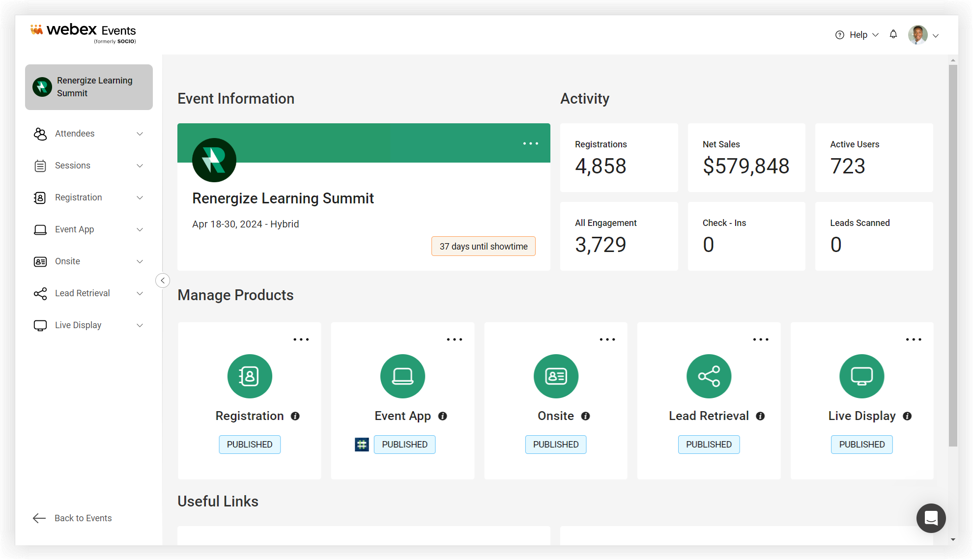Expand the Registration sidebar chevron
The image size is (973, 560).
tap(140, 197)
